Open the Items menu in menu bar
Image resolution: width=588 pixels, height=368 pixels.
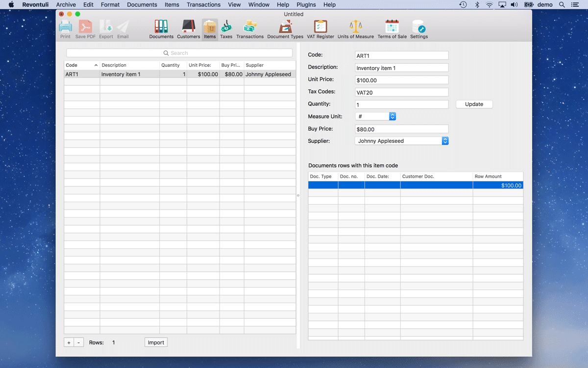pyautogui.click(x=172, y=4)
